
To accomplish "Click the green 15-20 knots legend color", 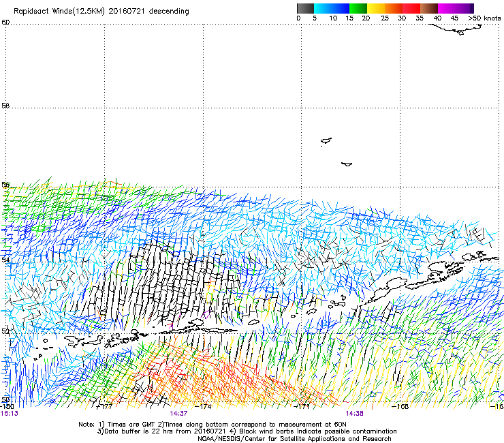I will point(358,8).
